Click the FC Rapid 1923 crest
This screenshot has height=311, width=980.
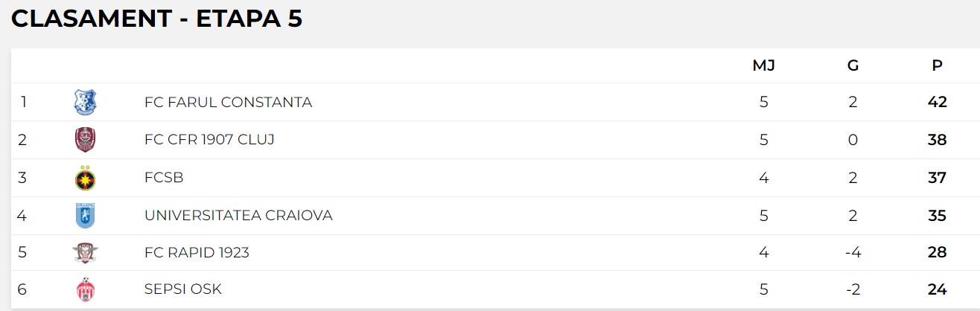[x=85, y=253]
